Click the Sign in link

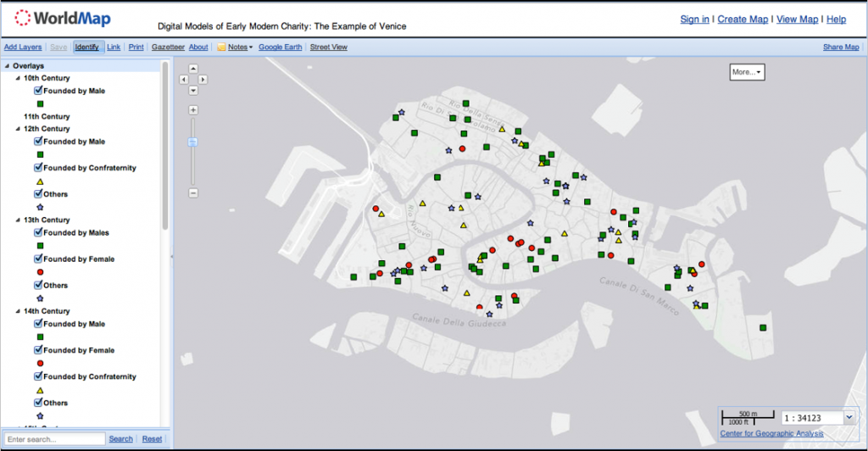(x=695, y=19)
